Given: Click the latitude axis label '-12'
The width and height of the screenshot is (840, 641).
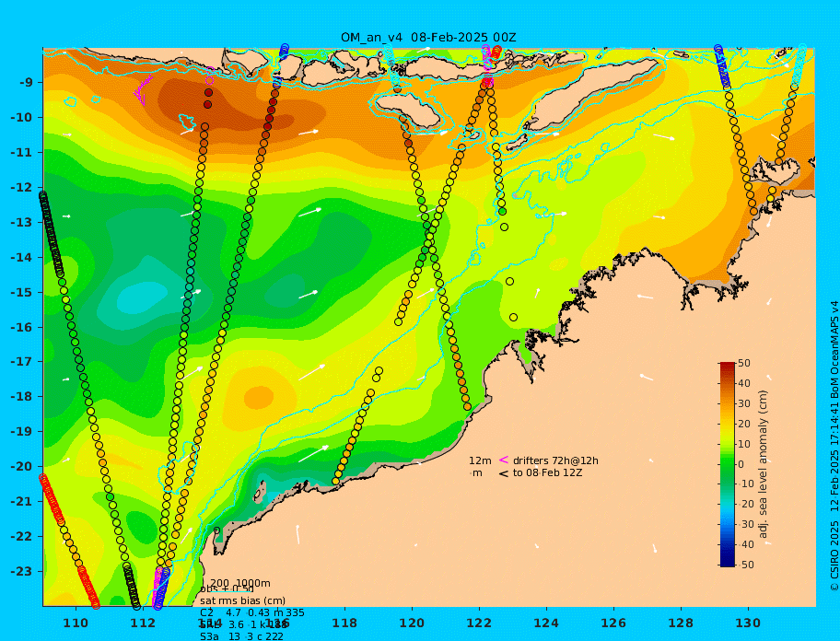Looking at the screenshot, I should tap(22, 187).
